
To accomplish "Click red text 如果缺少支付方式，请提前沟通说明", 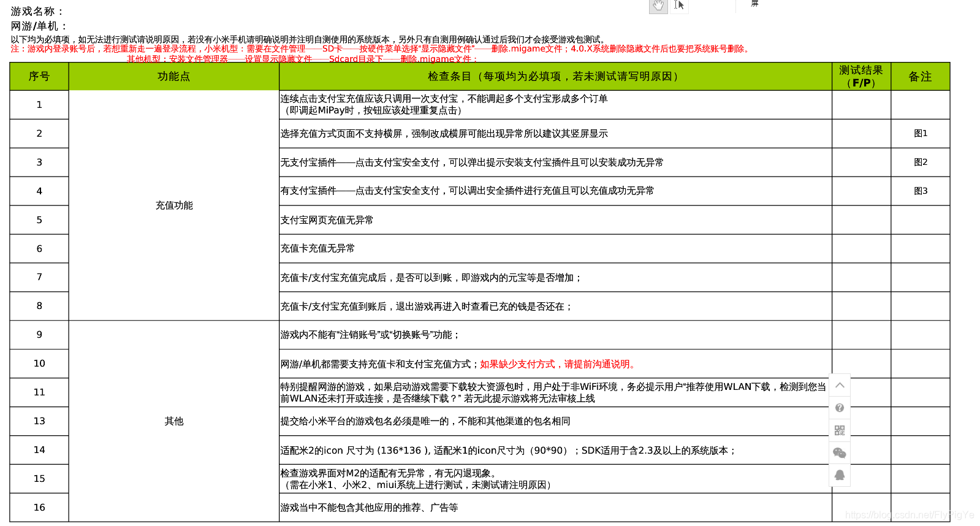I will (x=559, y=364).
